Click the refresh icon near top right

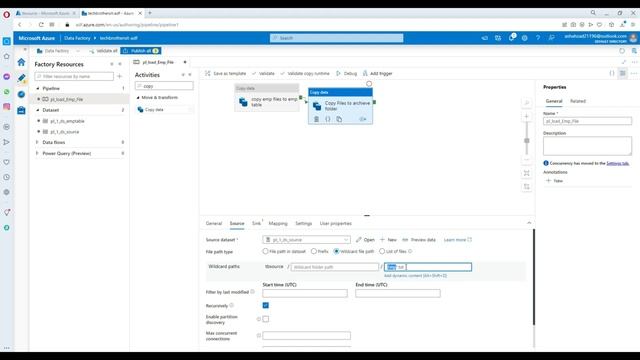click(622, 51)
